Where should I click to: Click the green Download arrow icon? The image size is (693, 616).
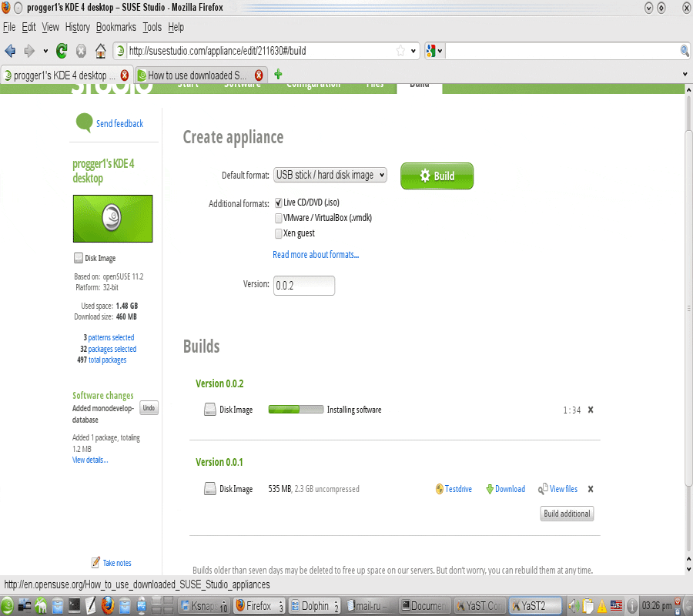(x=490, y=489)
